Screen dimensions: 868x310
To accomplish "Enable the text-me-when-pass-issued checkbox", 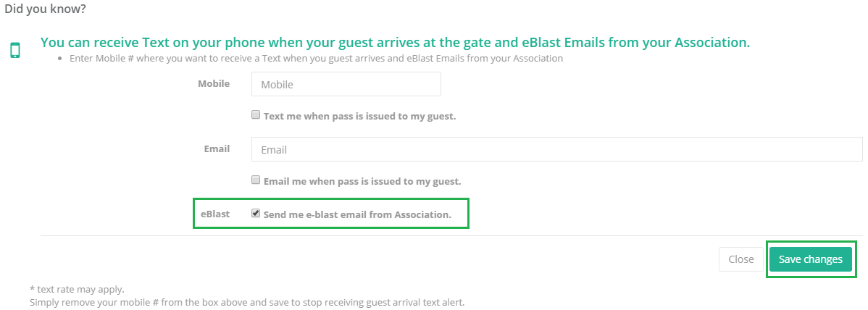I will (x=256, y=114).
